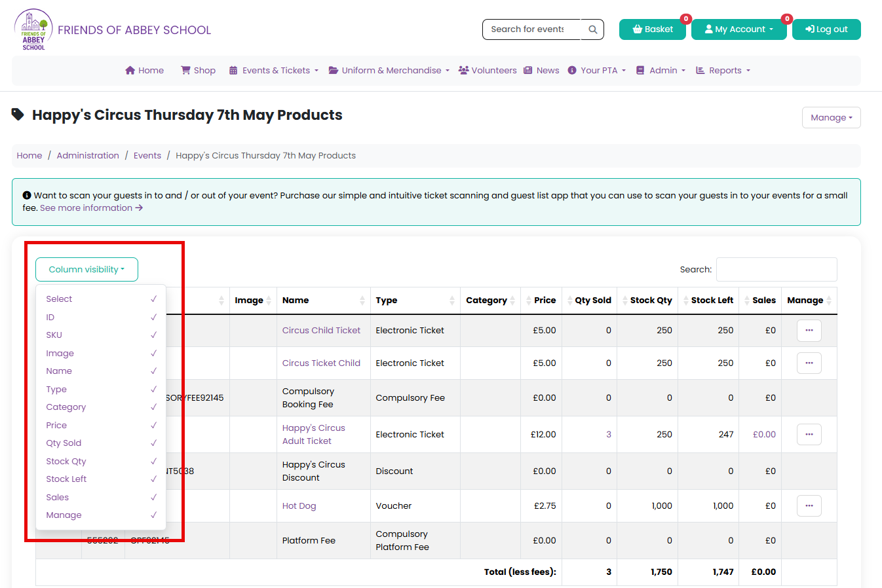
Task: Open the Basket
Action: coord(653,29)
